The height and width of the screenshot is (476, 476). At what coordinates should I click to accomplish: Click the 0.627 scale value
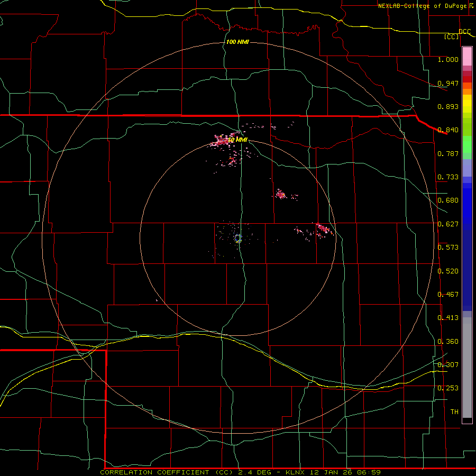[448, 224]
